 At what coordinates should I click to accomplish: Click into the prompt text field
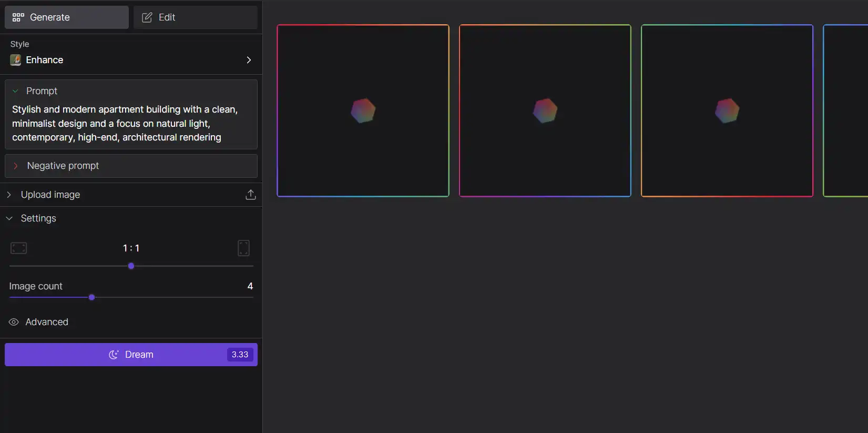tap(125, 124)
